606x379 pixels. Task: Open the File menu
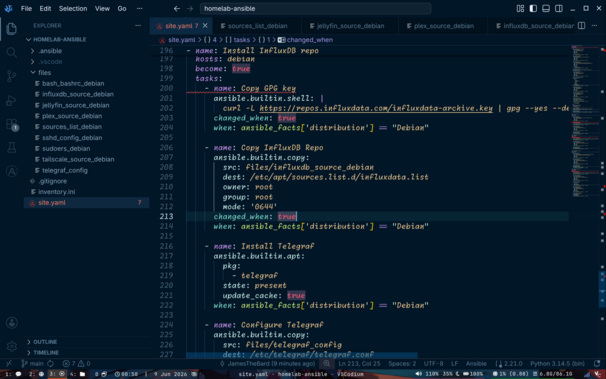[26, 8]
